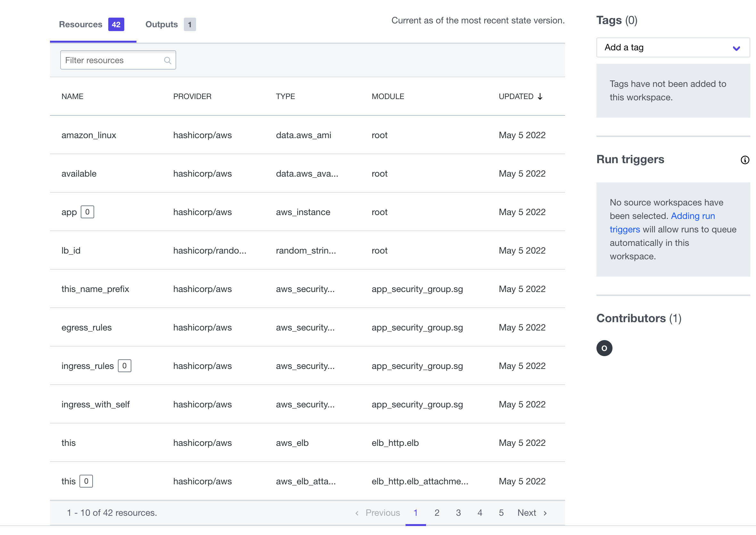Click the index badge beside ingress_rules
The width and height of the screenshot is (756, 535).
click(x=125, y=366)
